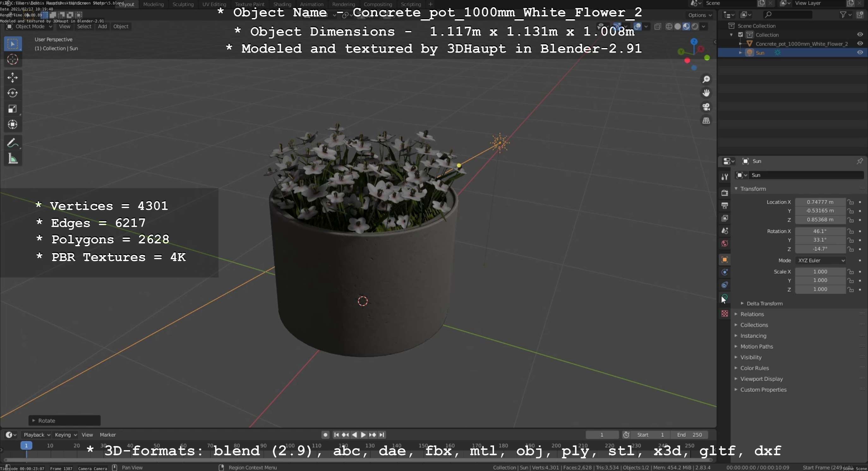Open the Render properties tab
The image size is (868, 471).
click(725, 193)
